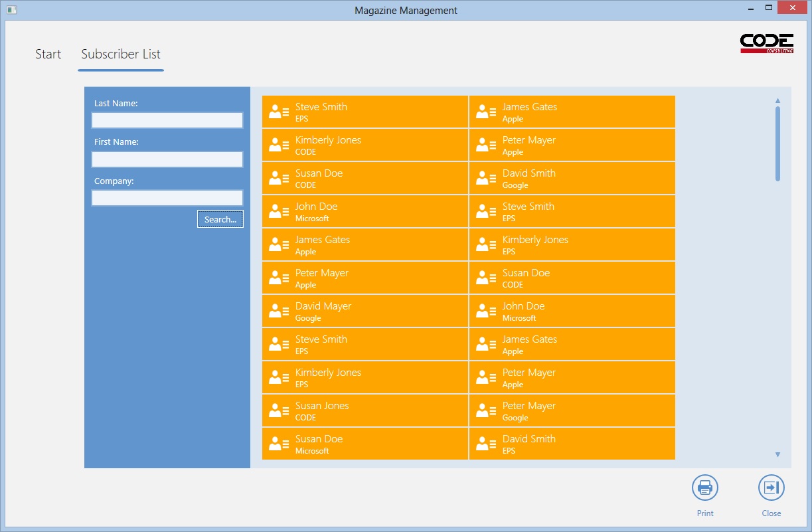Click the subscriber list scrollbar thumb

tap(777, 143)
